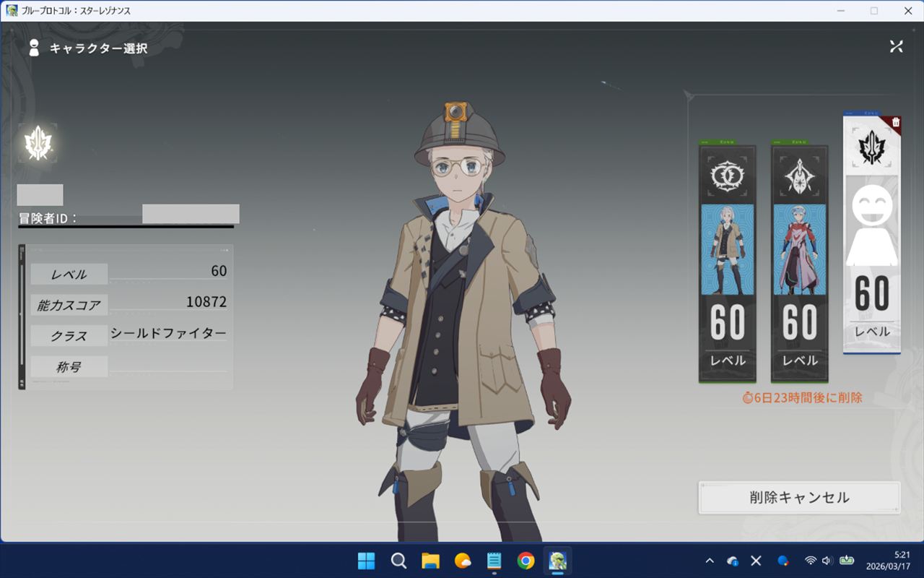Open Google Chrome from the taskbar
The image size is (924, 578).
click(526, 561)
